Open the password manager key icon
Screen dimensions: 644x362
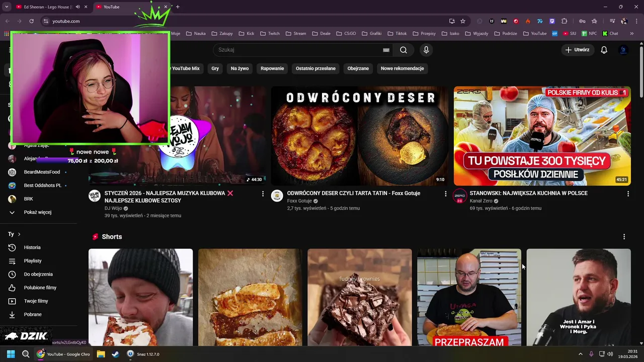click(582, 21)
